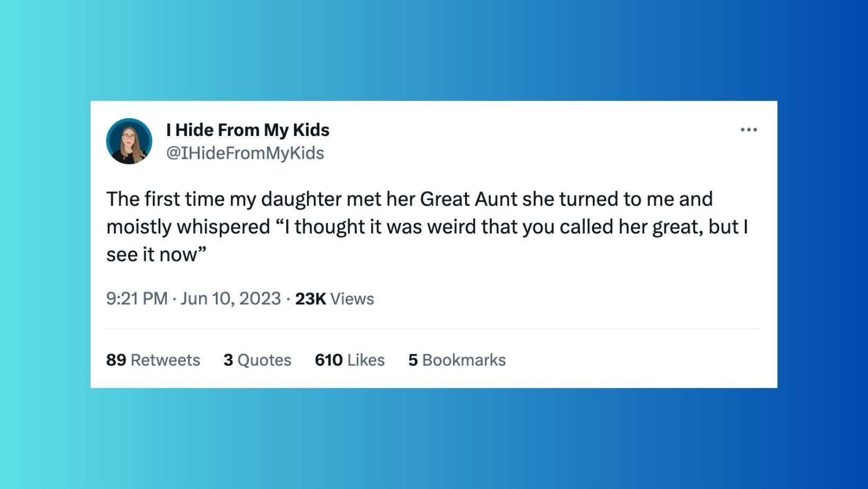Show the 89 Retweets list
The height and width of the screenshot is (489, 868).
coord(153,360)
